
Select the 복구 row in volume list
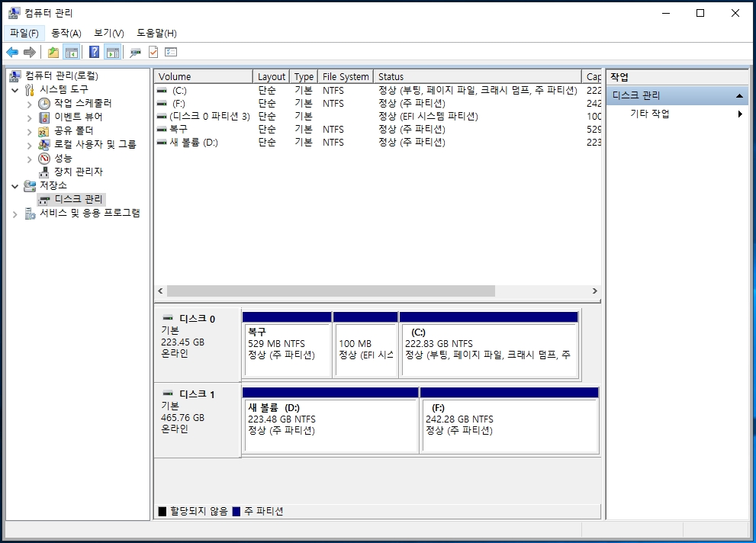coord(378,130)
